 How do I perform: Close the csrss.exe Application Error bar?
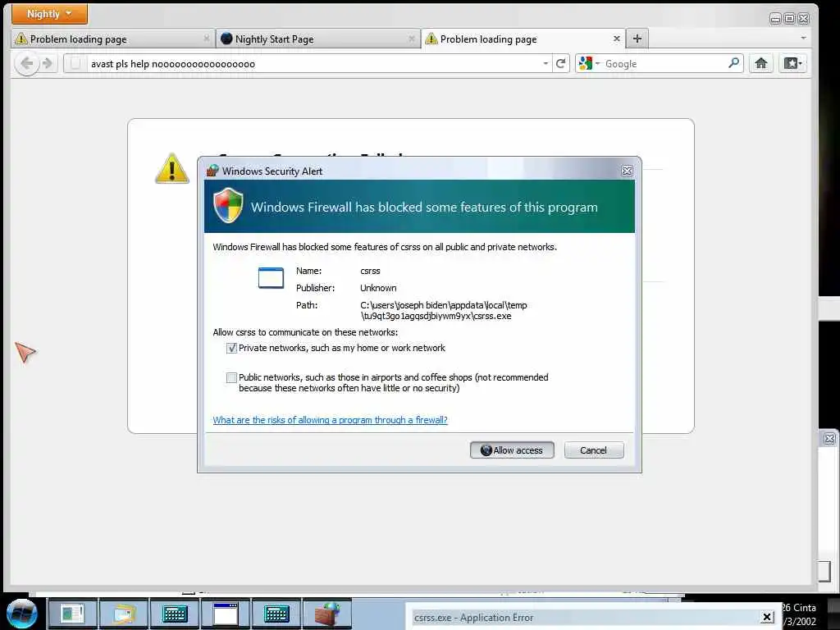tap(767, 617)
